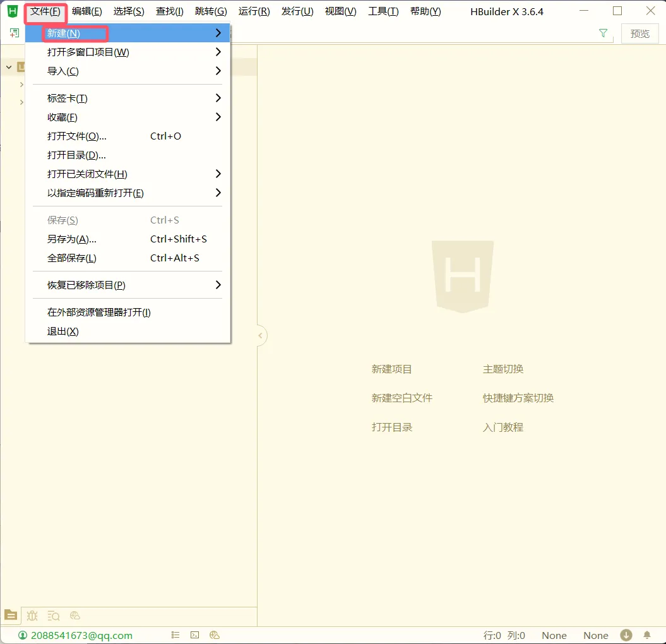This screenshot has width=666, height=644.
Task: Minimize the HBuilder X window
Action: [584, 11]
